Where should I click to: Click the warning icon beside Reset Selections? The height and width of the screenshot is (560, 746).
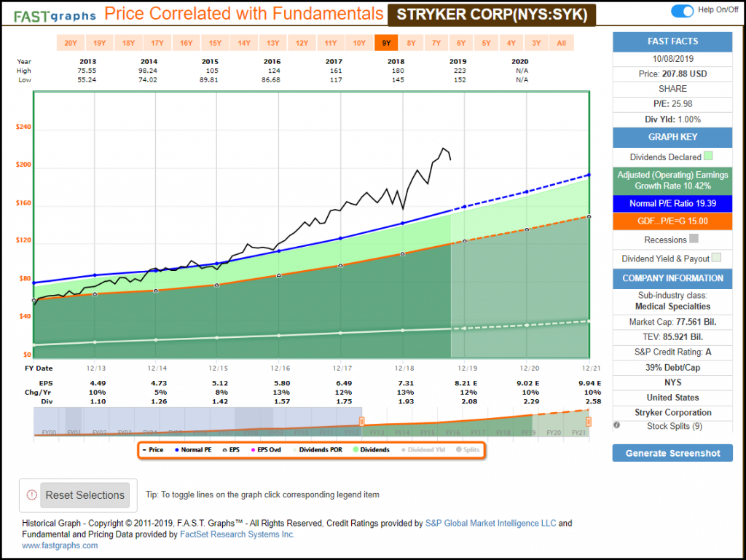coord(31,495)
